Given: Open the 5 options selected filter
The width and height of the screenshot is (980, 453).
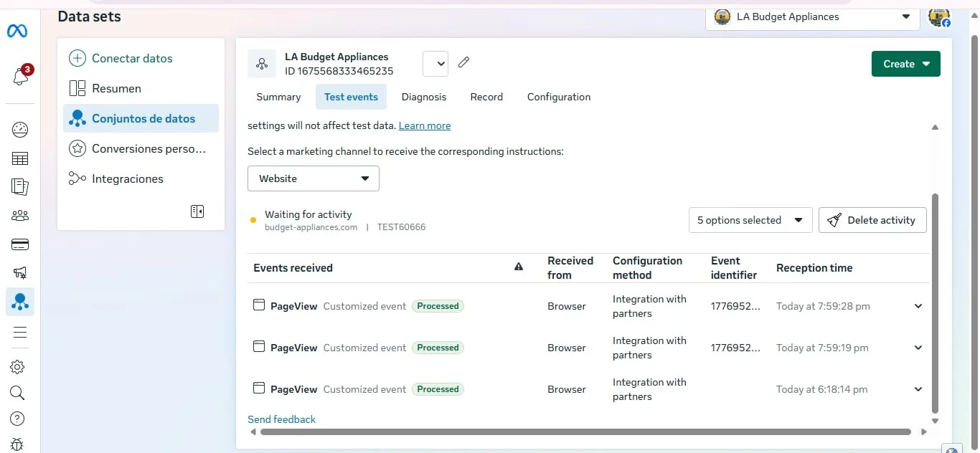Looking at the screenshot, I should (750, 220).
